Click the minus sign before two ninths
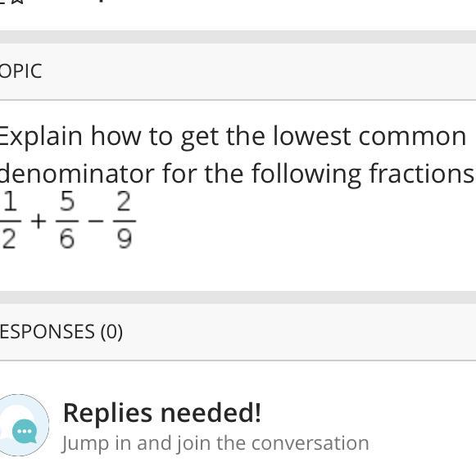Image resolution: width=476 pixels, height=476 pixels. click(96, 221)
